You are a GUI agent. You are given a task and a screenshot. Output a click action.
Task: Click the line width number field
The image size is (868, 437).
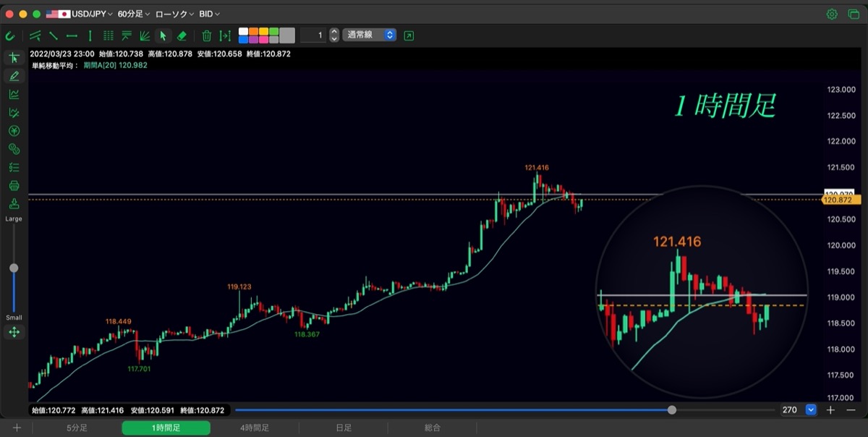tap(313, 35)
